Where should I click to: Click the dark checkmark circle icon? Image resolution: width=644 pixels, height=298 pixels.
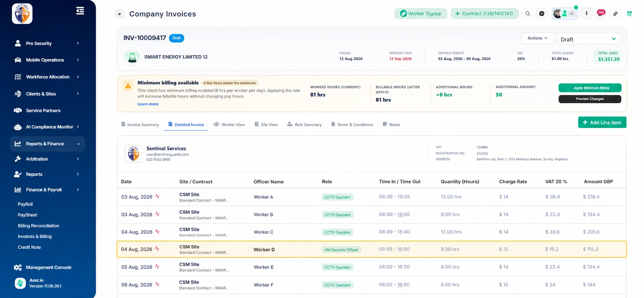(x=542, y=14)
